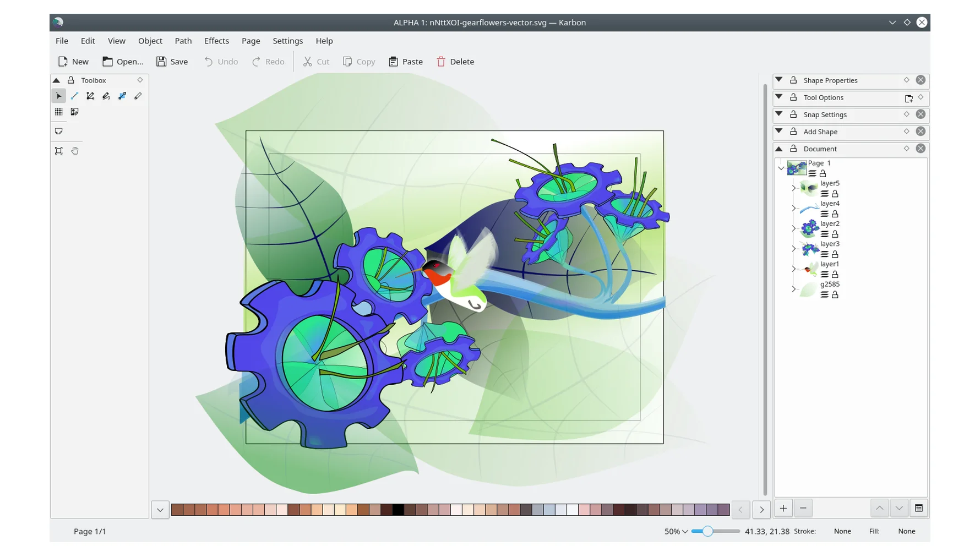
Task: Toggle the lock on layer5
Action: pyautogui.click(x=835, y=194)
